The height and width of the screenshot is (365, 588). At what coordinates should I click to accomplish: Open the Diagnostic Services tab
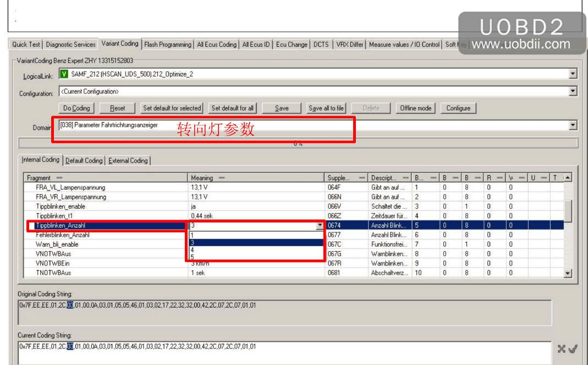click(70, 44)
